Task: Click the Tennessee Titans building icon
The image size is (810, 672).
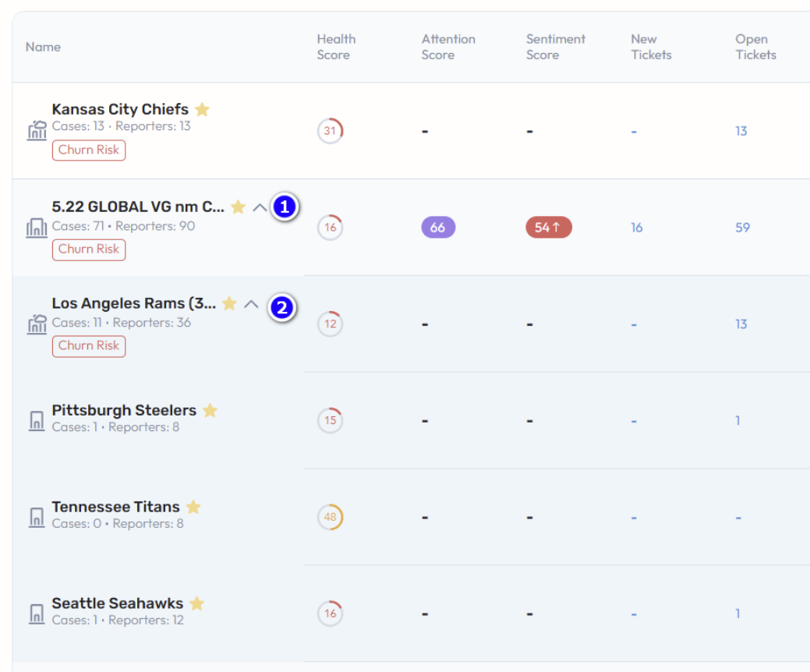Action: point(37,517)
